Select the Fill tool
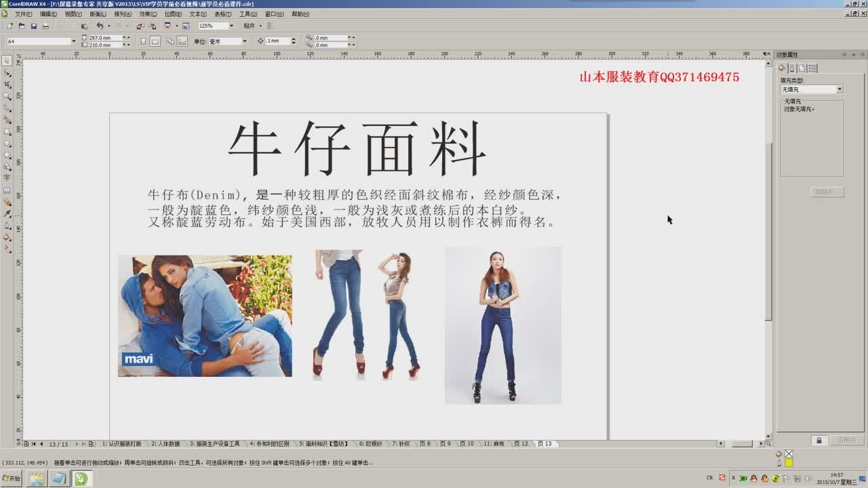868x488 pixels. 7,238
